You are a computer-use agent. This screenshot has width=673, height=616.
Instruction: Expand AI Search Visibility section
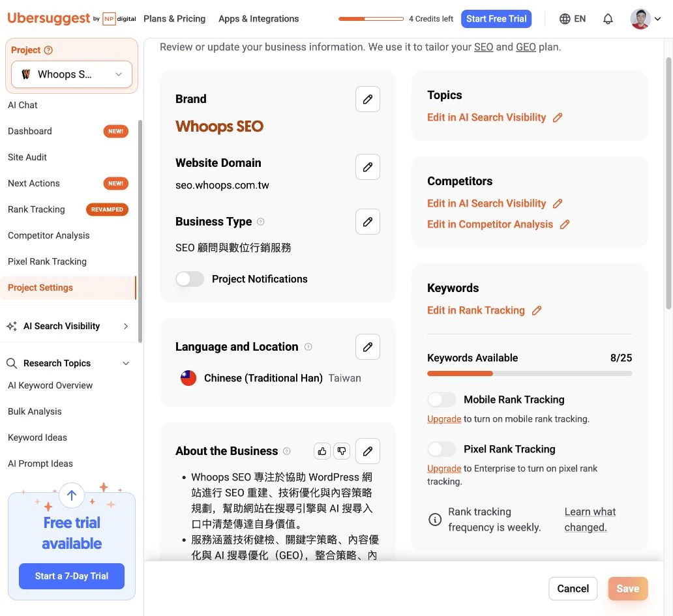[126, 326]
